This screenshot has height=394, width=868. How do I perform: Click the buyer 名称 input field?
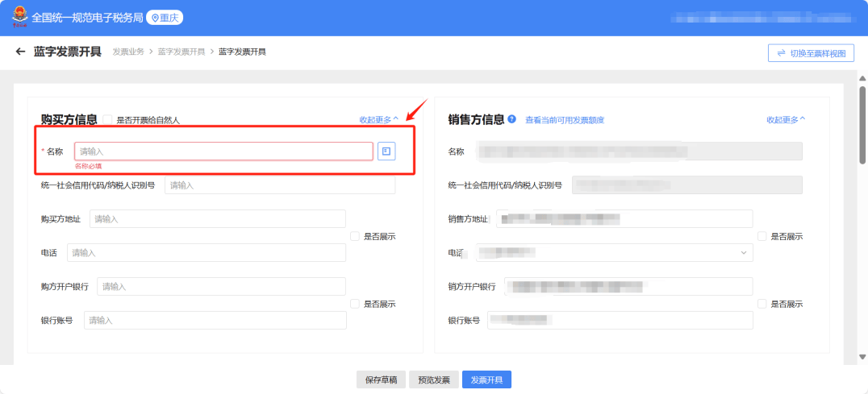click(x=223, y=151)
